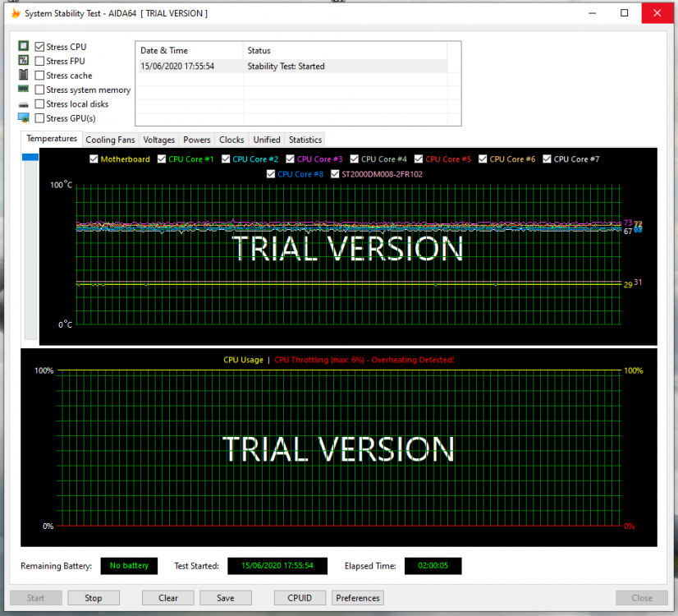Hide the Motherboard temperature graph line
Screen dimensions: 678x616
point(94,159)
